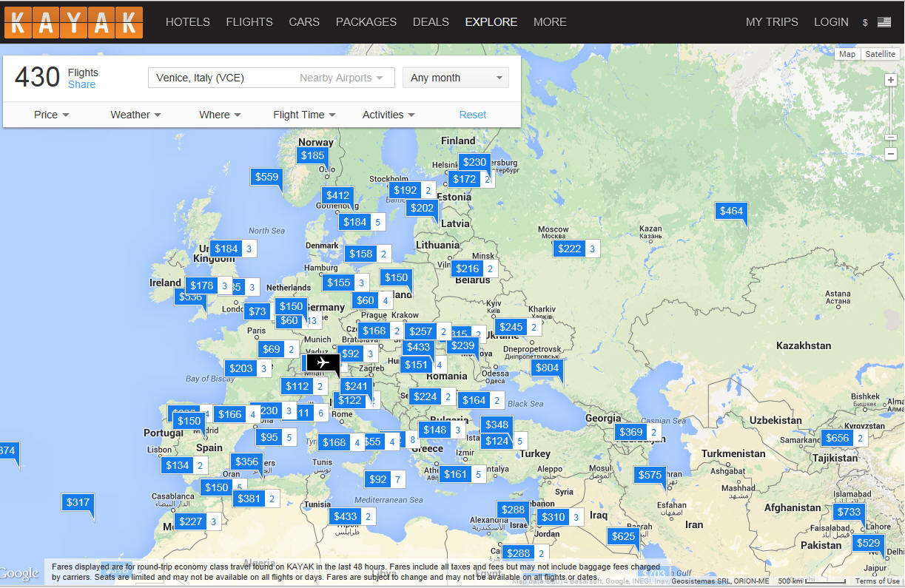This screenshot has height=588, width=905.
Task: Select the $733 fare marker near Afghanistan
Action: tap(849, 512)
